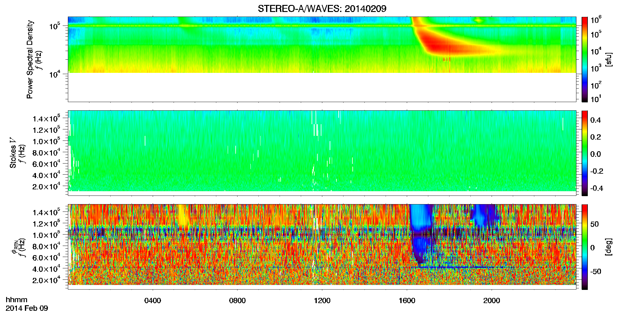The width and height of the screenshot is (644, 332).
Task: Click the [sfu] color bar unit label
Action: coord(609,59)
